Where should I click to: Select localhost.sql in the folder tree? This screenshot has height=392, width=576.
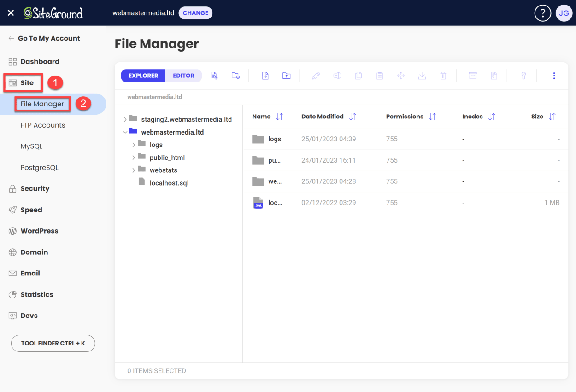point(169,183)
